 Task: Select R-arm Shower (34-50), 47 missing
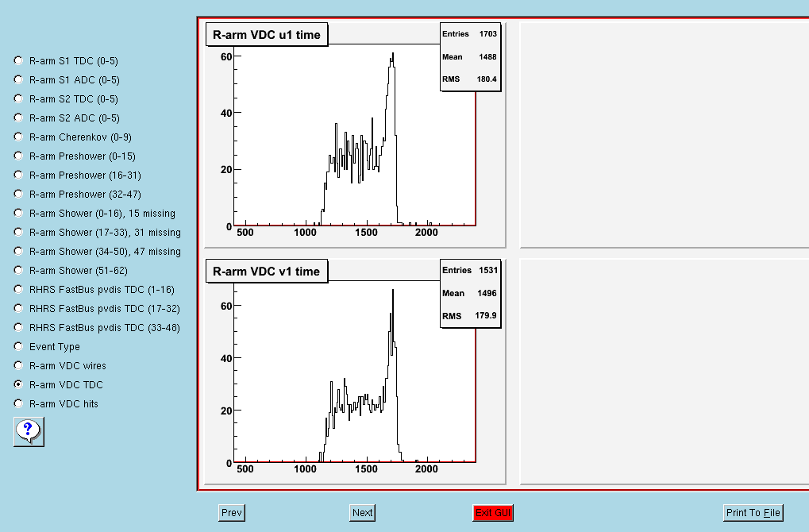18,252
